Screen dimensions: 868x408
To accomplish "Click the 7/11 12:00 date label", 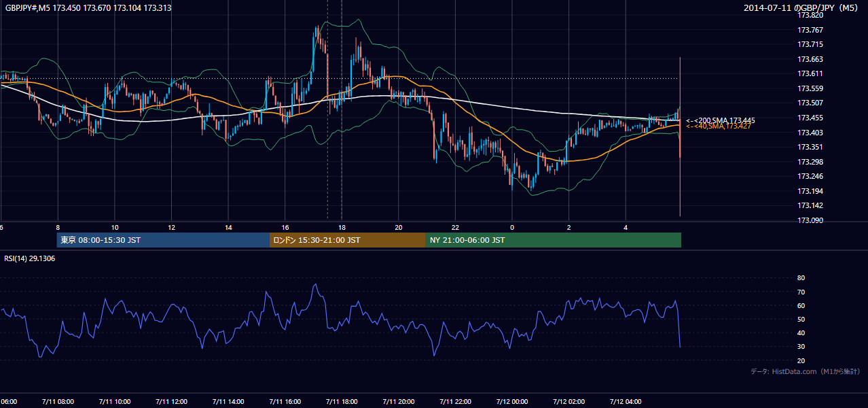I will click(x=172, y=402).
